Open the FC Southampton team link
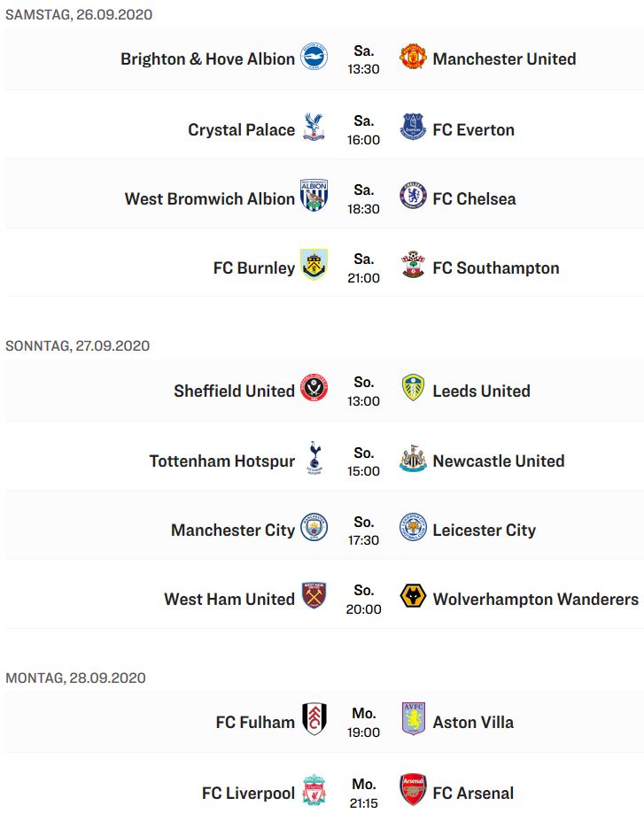 click(496, 268)
